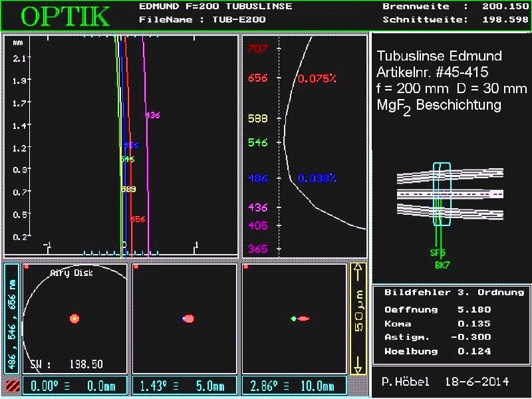The width and height of the screenshot is (532, 399).
Task: Select the 656 wavelength label
Action: (257, 78)
